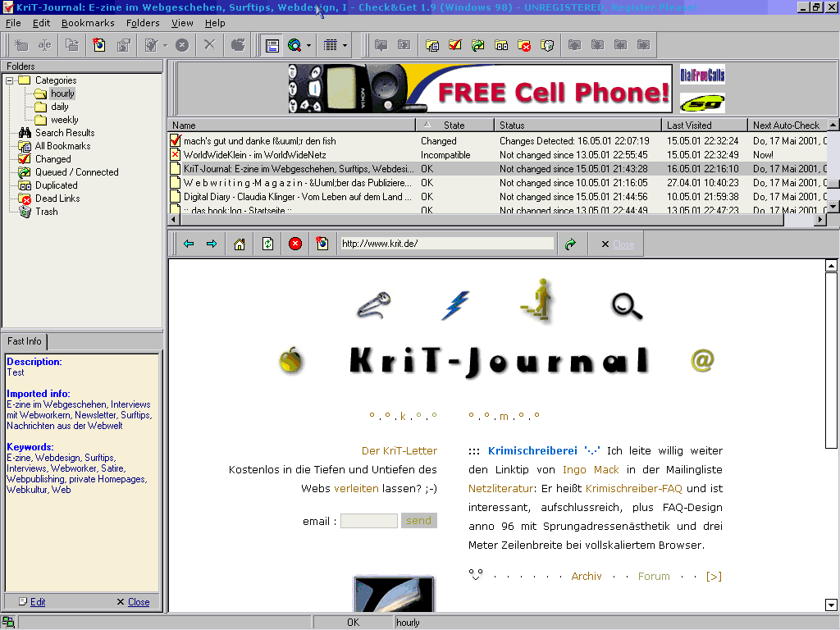Click the @ symbol icon beside KriT-Journal

[x=702, y=361]
